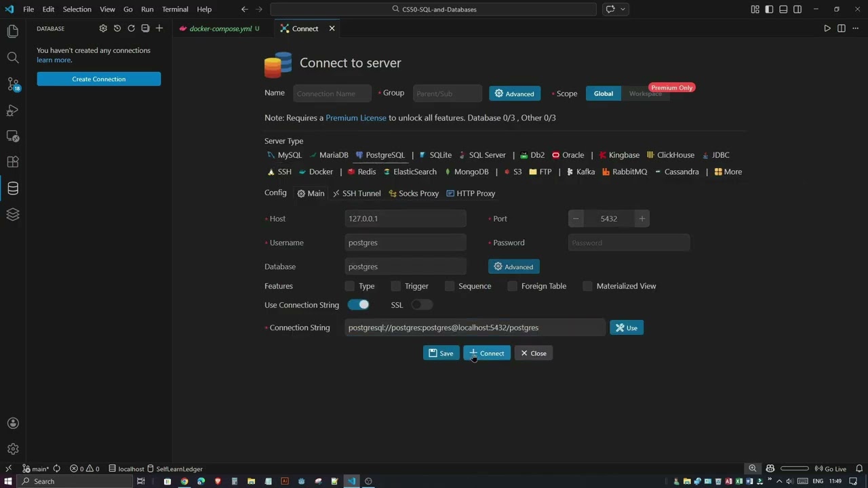Select the Socks Proxy config tab
This screenshot has height=488, width=868.
414,193
